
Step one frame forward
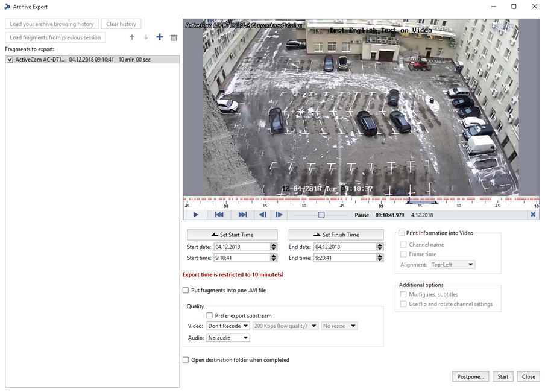[x=279, y=215]
